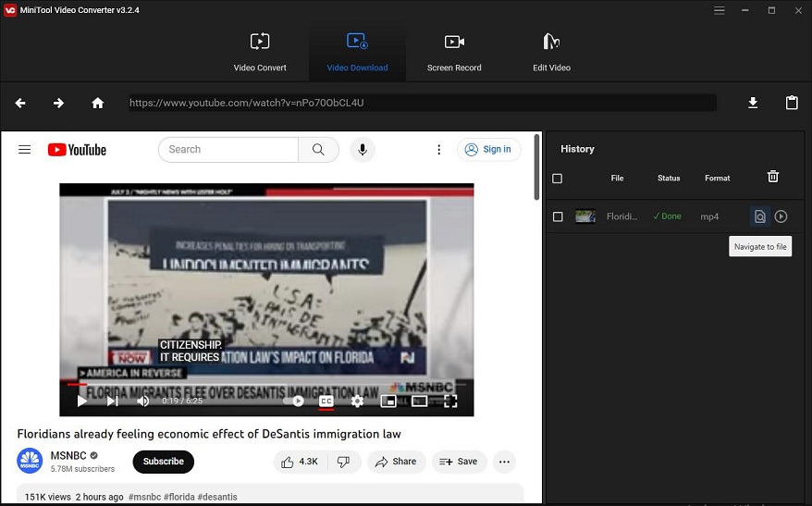This screenshot has width=812, height=506.
Task: Click the browser forward arrow
Action: (x=58, y=103)
